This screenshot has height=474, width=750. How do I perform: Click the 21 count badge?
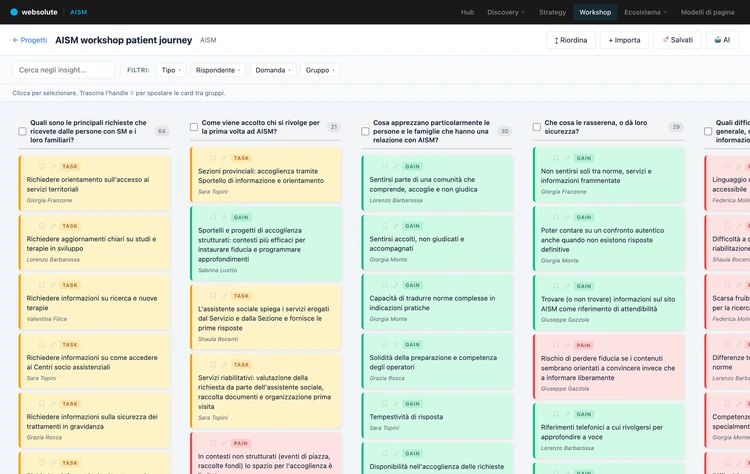[333, 127]
